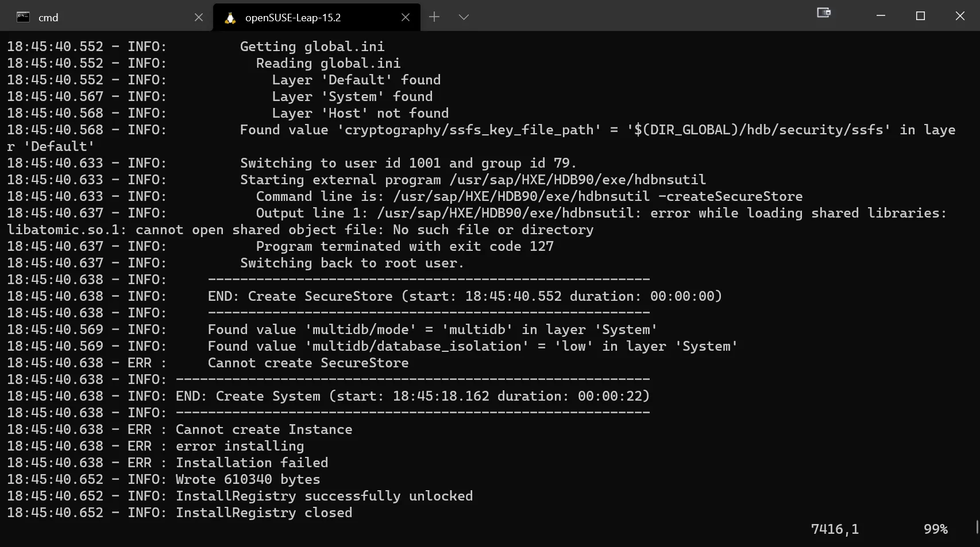Open a new tab with the plus button
The height and width of the screenshot is (547, 980).
click(x=434, y=17)
